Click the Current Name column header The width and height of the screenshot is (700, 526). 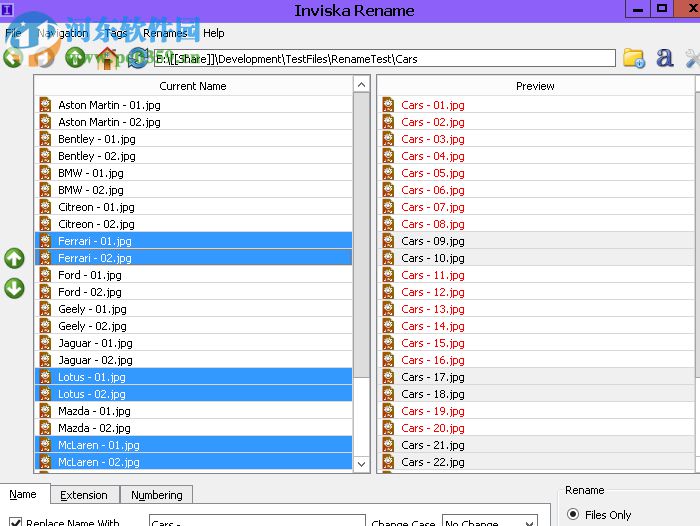coord(193,86)
